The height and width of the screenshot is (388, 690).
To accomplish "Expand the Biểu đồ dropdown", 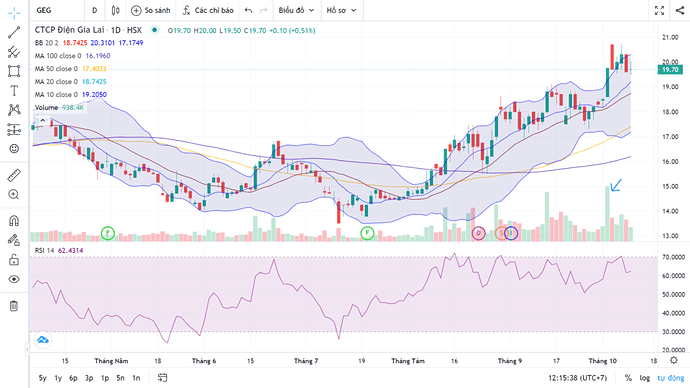I will [297, 10].
